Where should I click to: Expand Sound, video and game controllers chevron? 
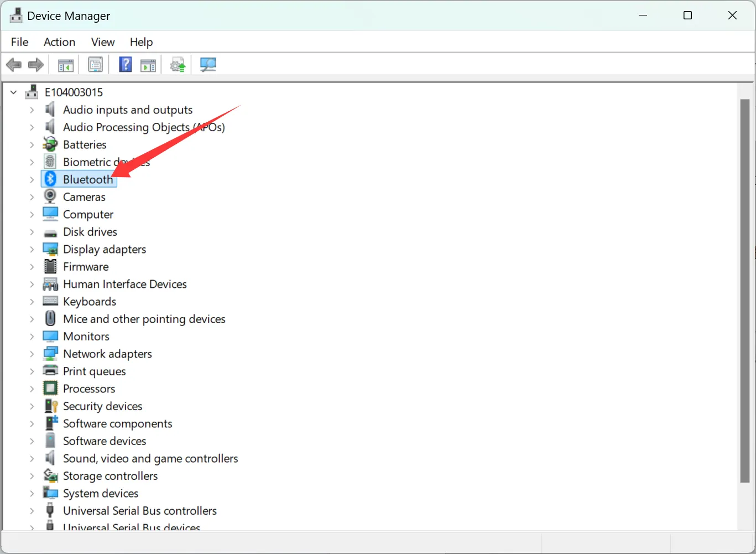click(x=32, y=458)
